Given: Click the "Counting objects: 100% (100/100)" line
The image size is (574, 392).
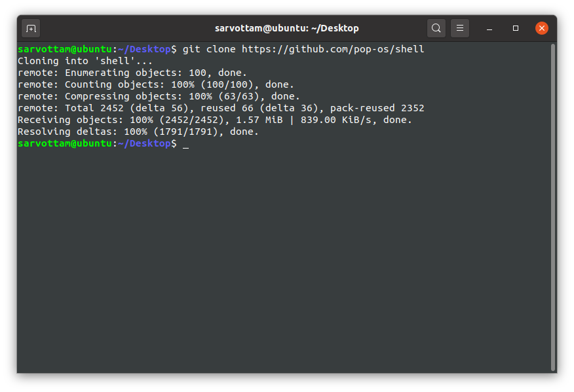Looking at the screenshot, I should pos(155,84).
